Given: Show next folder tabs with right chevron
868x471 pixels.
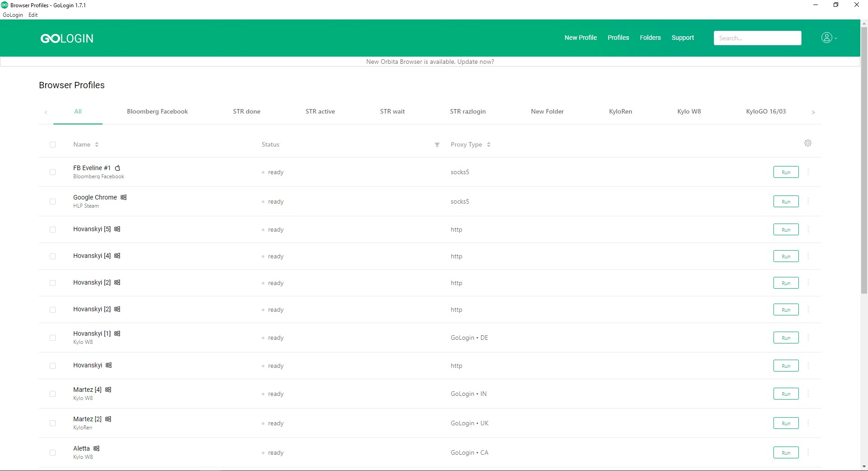Looking at the screenshot, I should pos(813,112).
